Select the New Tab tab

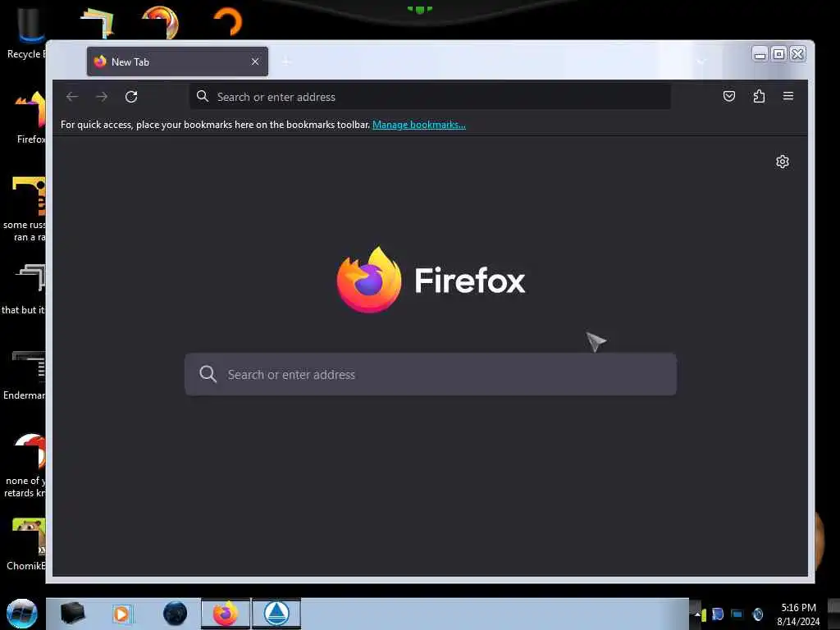(177, 62)
